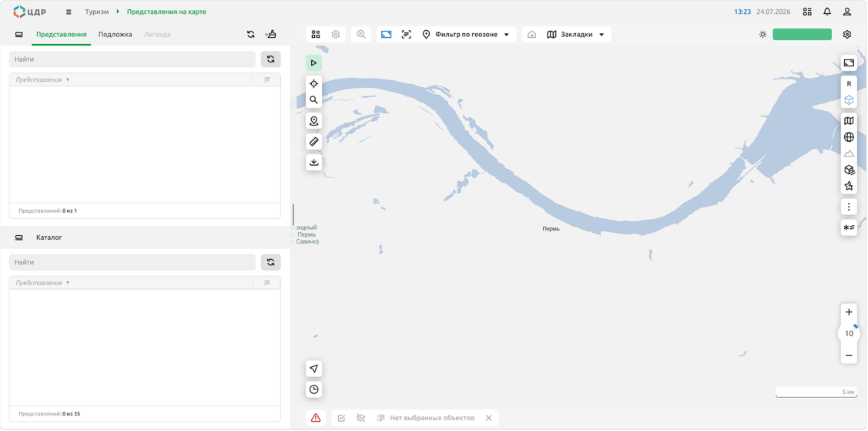Switch to the Представления tab
868x431 pixels.
62,35
